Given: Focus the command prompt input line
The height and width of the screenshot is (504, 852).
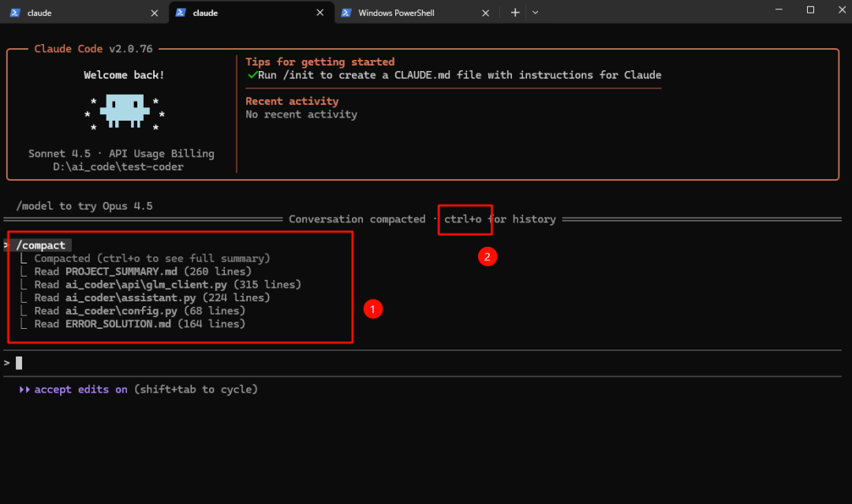Looking at the screenshot, I should pyautogui.click(x=423, y=363).
